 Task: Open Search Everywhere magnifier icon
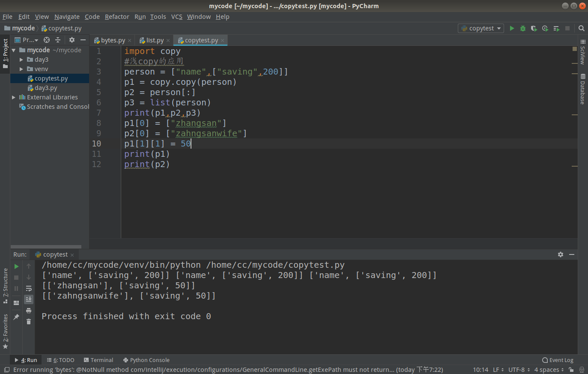[x=582, y=28]
